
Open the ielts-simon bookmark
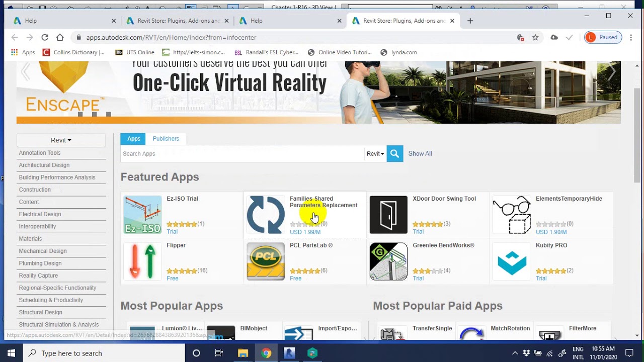194,52
